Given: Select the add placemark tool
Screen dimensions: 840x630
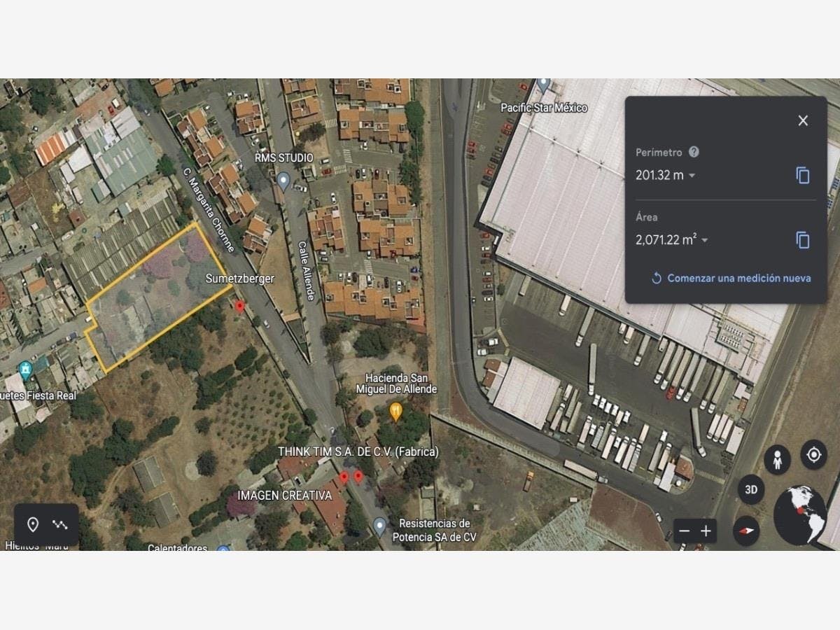Looking at the screenshot, I should [32, 524].
